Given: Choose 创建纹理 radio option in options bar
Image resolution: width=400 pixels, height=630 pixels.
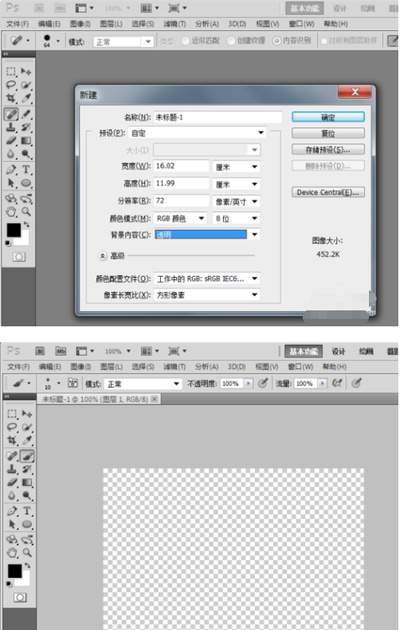Looking at the screenshot, I should pos(247,41).
